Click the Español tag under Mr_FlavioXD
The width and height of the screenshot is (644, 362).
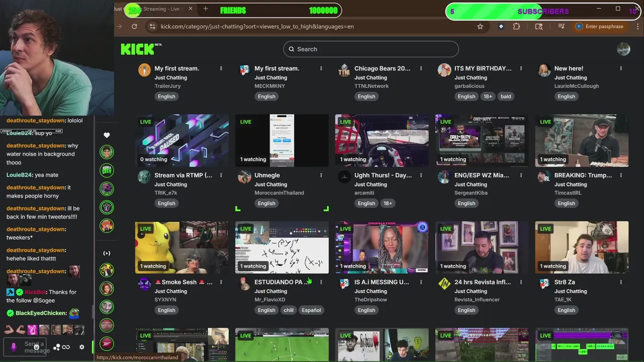click(311, 310)
